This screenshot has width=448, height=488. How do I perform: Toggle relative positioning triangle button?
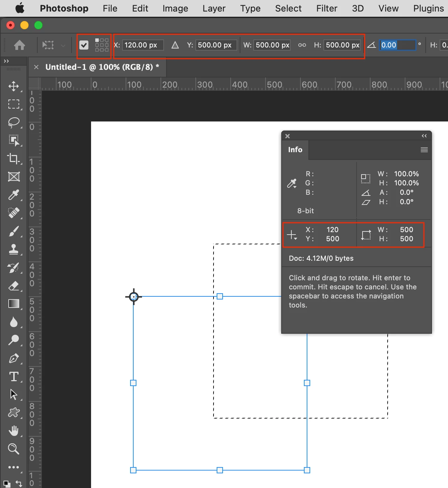pyautogui.click(x=175, y=45)
